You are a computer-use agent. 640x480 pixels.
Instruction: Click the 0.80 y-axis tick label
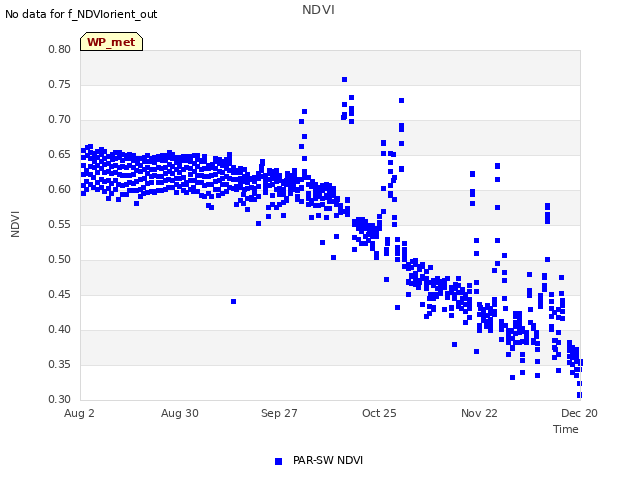coord(60,49)
